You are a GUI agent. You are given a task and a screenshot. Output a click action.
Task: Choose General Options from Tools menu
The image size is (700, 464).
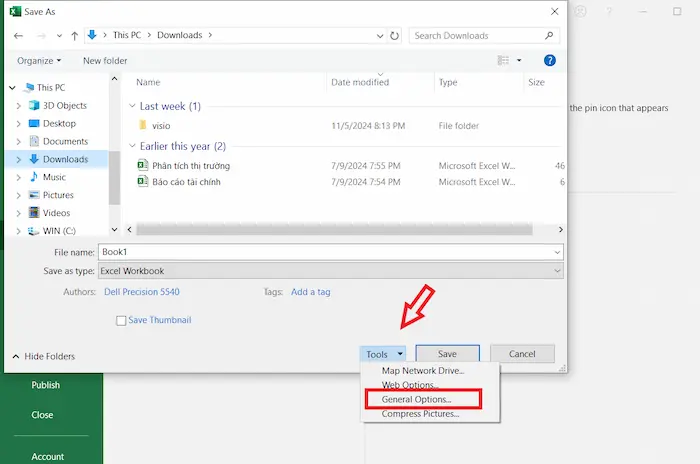(x=416, y=399)
